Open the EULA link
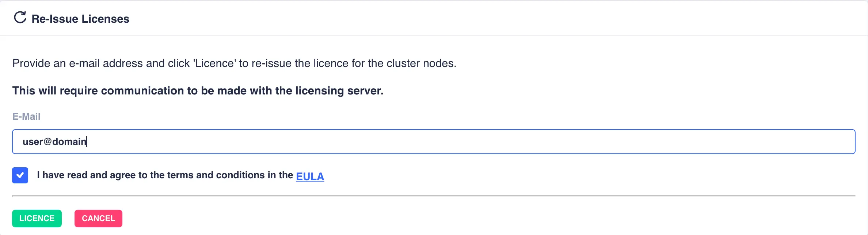The width and height of the screenshot is (868, 235). pos(310,176)
